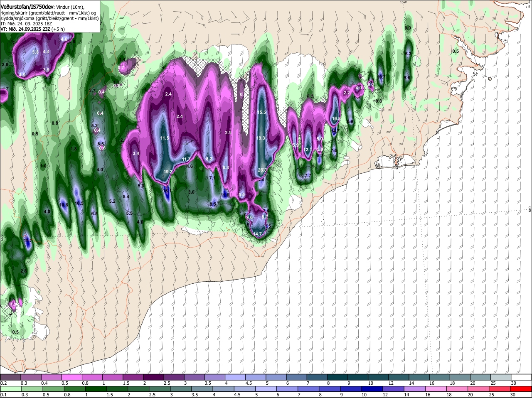Click the 3.4 value label
The image size is (532, 398).
pos(135,153)
